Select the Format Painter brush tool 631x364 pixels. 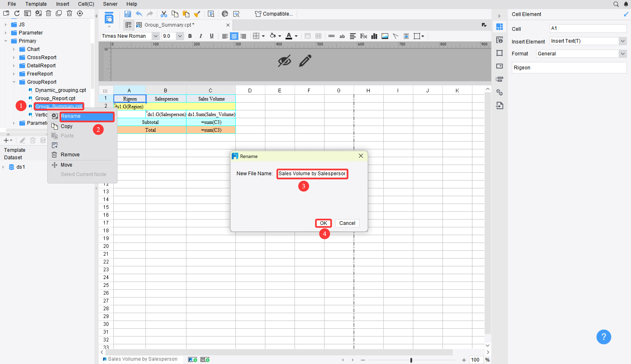coord(197,14)
